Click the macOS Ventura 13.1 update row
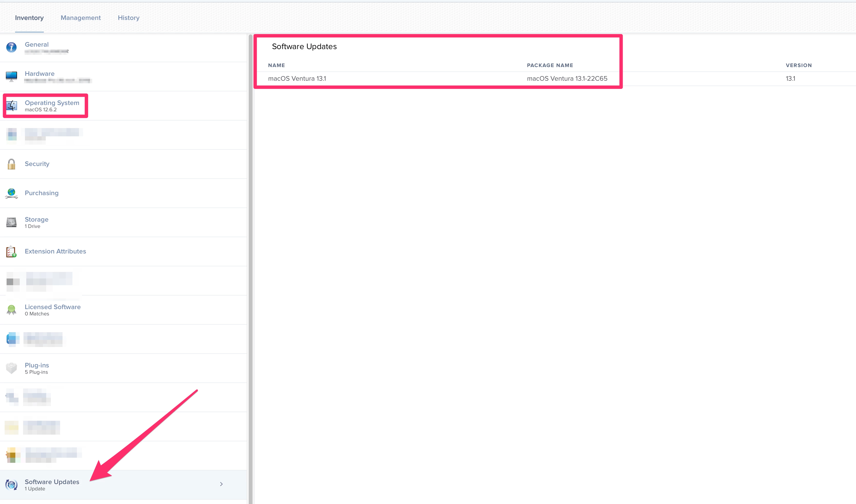Viewport: 856px width, 504px height. point(297,78)
